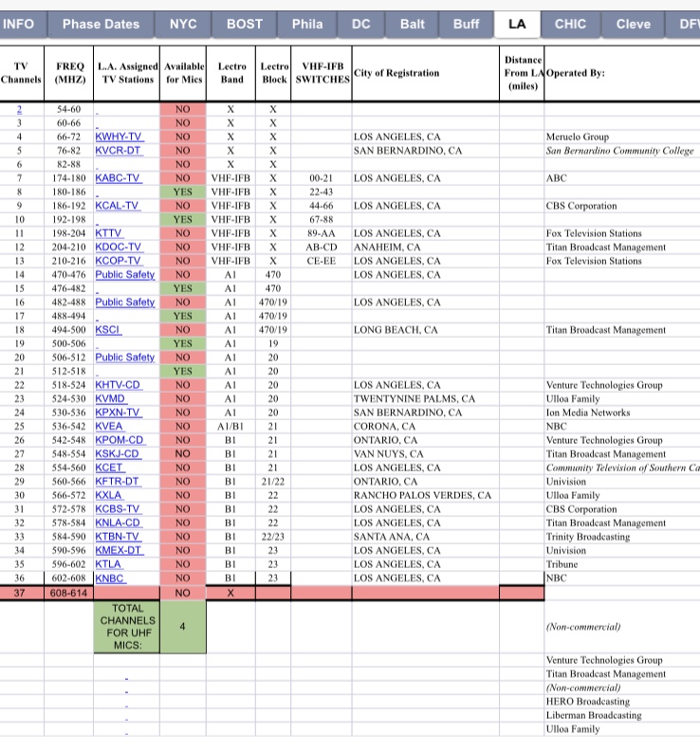This screenshot has height=752, width=700.
Task: Select the total UHF mics value 4
Action: [183, 627]
